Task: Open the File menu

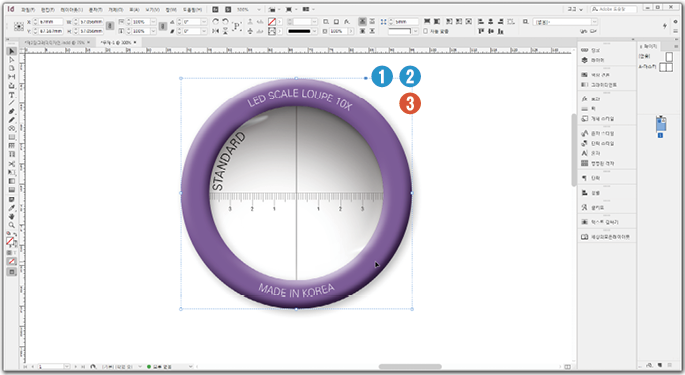Action: (28, 9)
